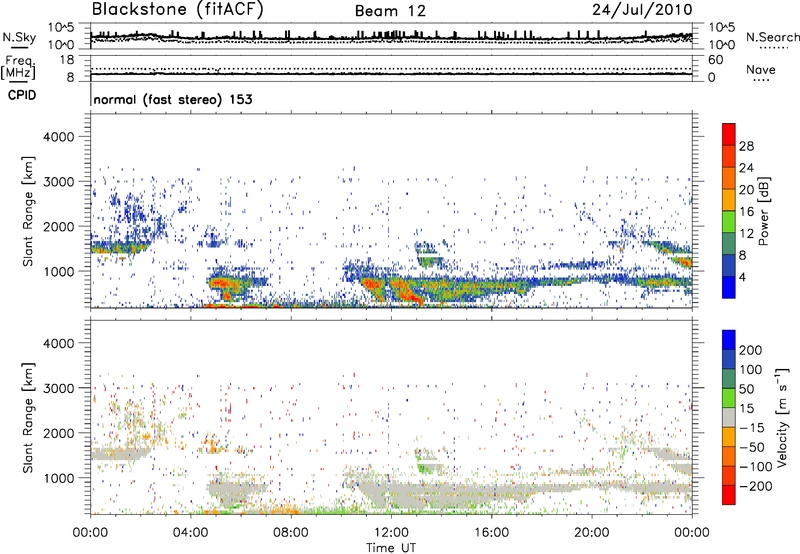Viewport: 800px width, 554px height.
Task: Select the "Time UT" axis title
Action: pos(391,548)
